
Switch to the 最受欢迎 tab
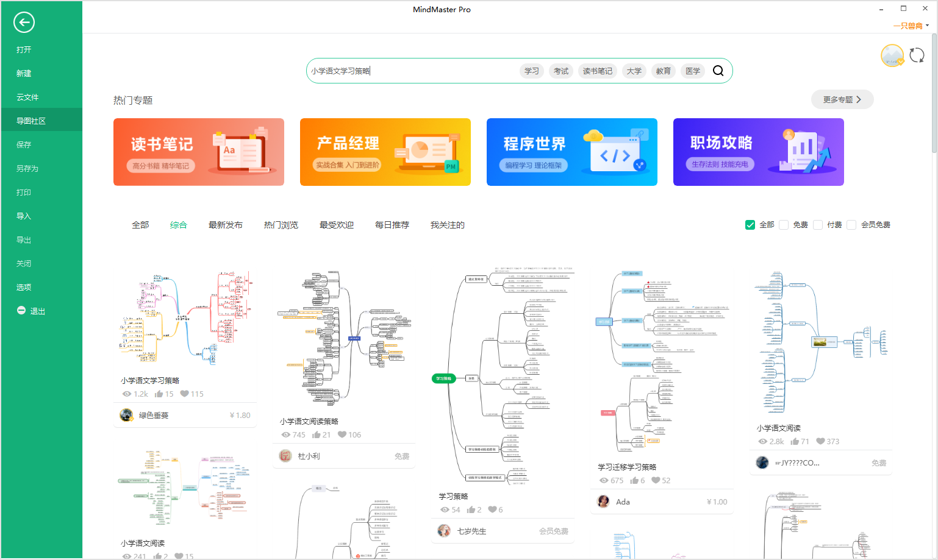tap(337, 225)
